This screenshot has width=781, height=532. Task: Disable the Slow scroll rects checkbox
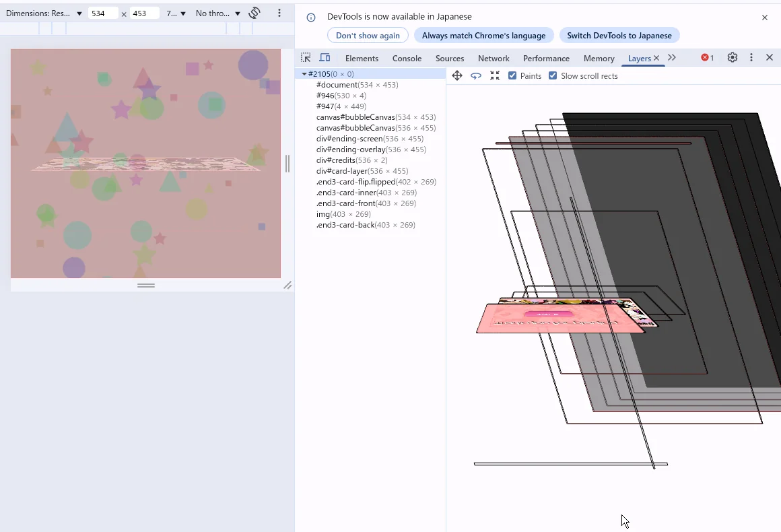[553, 76]
